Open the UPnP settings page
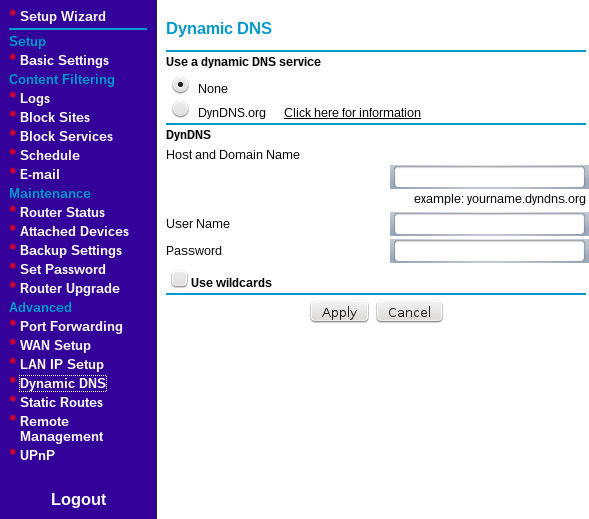The width and height of the screenshot is (589, 519). click(x=37, y=456)
